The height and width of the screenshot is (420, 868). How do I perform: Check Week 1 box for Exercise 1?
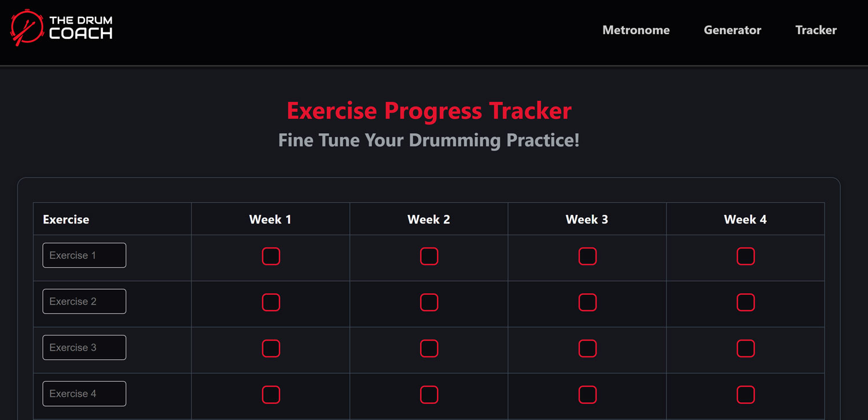(271, 256)
